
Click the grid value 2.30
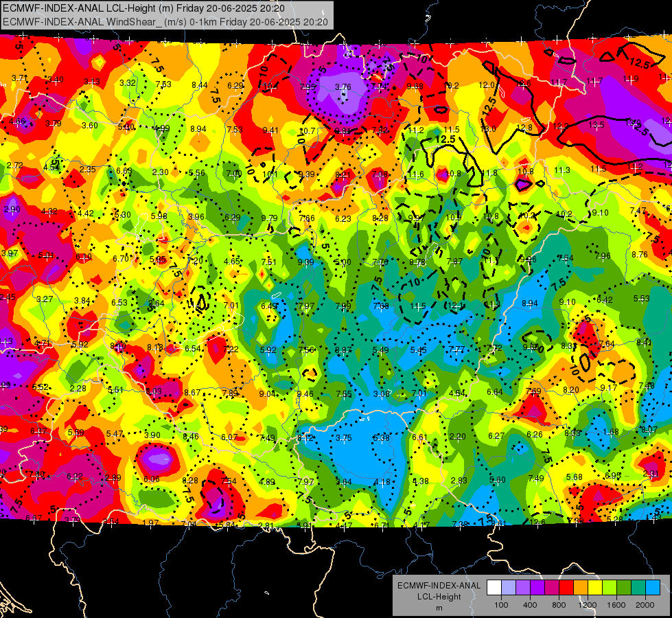[x=161, y=172]
